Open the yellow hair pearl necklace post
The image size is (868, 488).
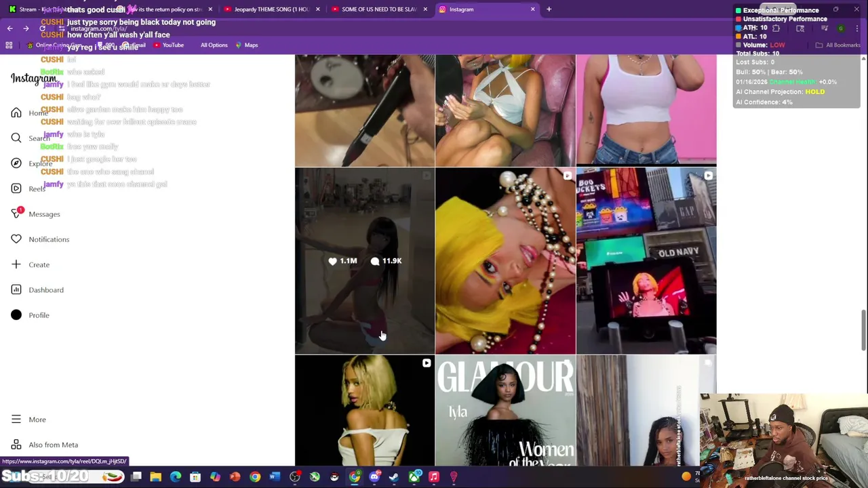click(x=505, y=261)
